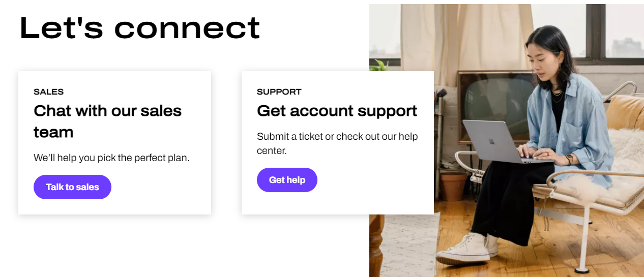Click the Chat with our sales team heading
The image size is (644, 277).
[x=107, y=121]
